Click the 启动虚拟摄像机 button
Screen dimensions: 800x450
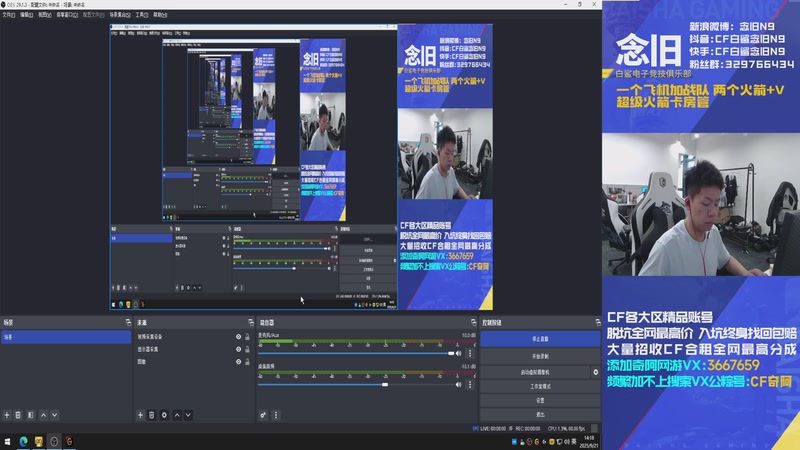(535, 372)
